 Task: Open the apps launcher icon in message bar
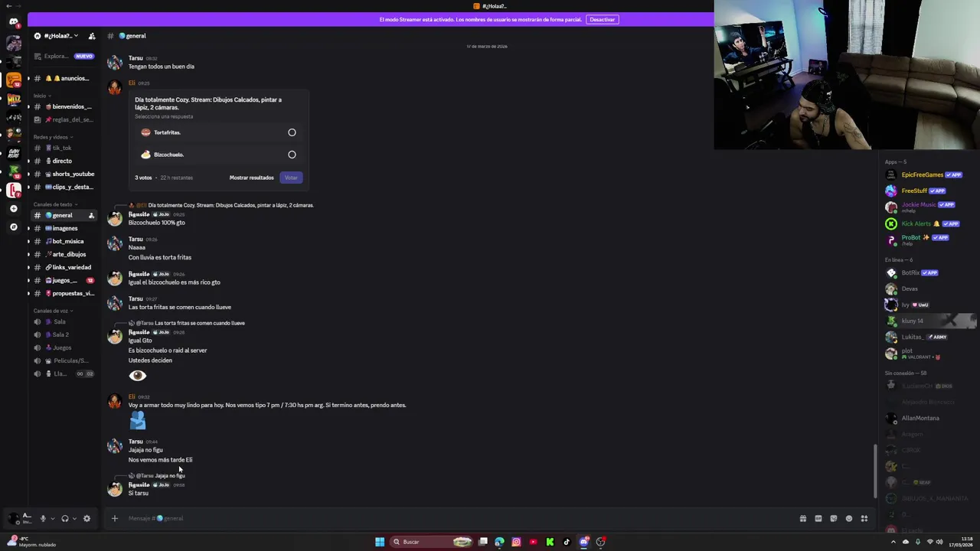(x=864, y=519)
